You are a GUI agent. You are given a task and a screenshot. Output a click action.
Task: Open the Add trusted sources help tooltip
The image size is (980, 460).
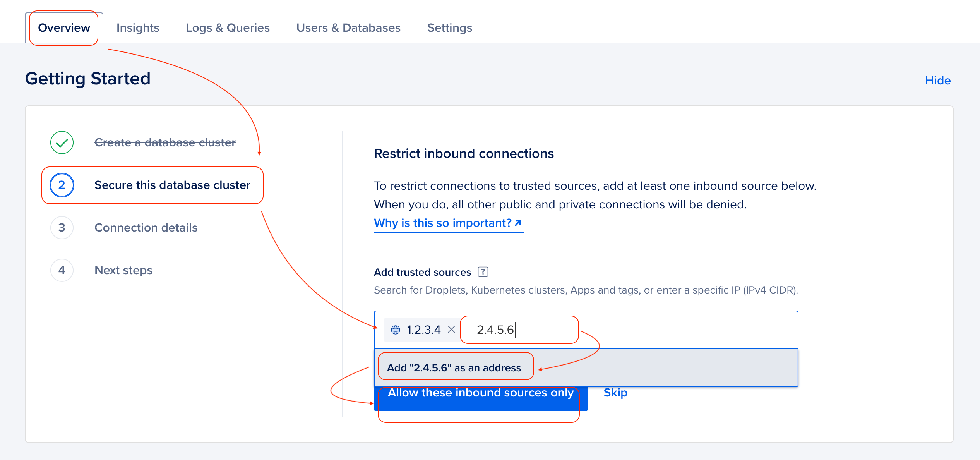click(483, 272)
